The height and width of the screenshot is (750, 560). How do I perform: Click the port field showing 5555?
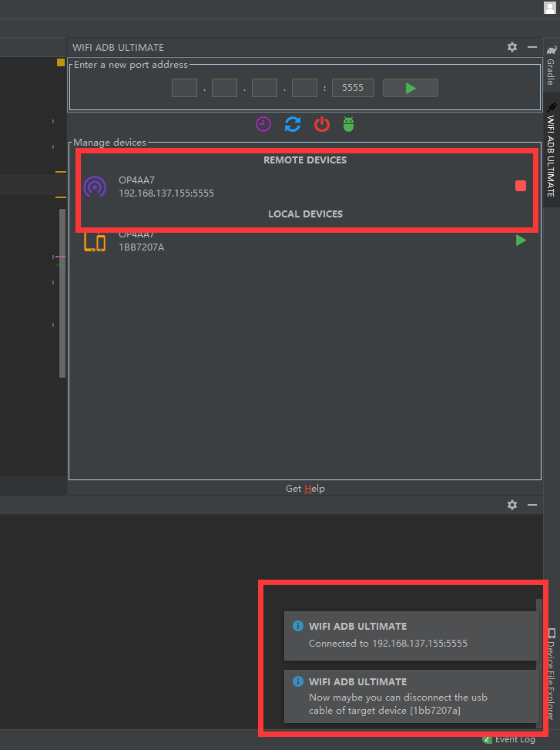[x=353, y=88]
